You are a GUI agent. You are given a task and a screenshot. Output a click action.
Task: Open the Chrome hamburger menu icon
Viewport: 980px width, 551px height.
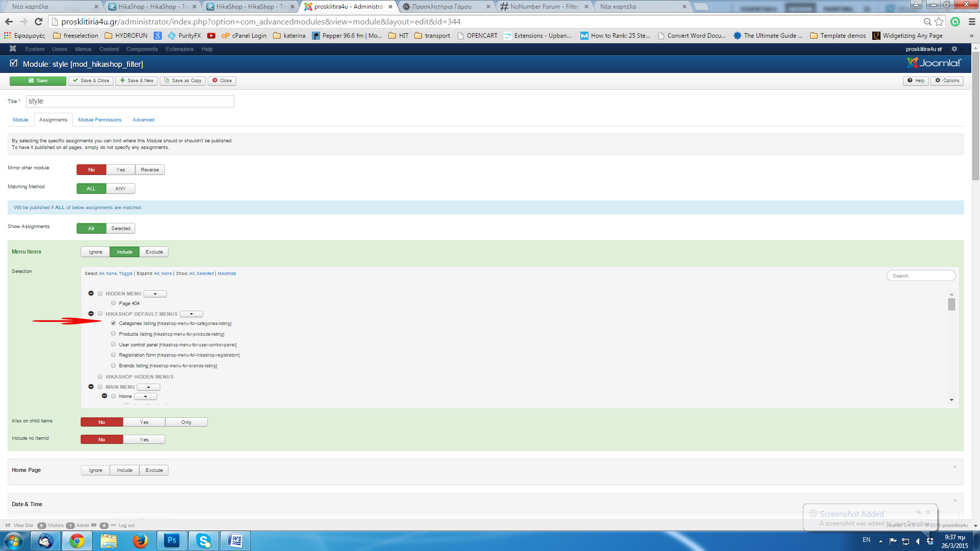pos(972,21)
